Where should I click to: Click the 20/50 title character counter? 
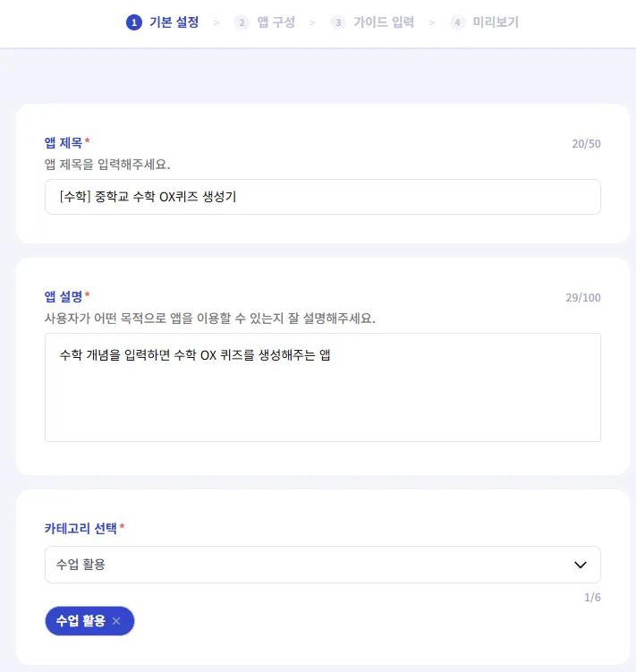pos(586,143)
